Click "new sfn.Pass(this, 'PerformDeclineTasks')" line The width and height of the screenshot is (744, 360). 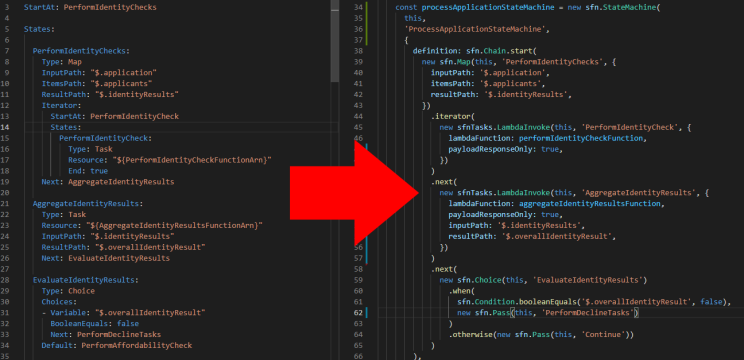[548, 313]
